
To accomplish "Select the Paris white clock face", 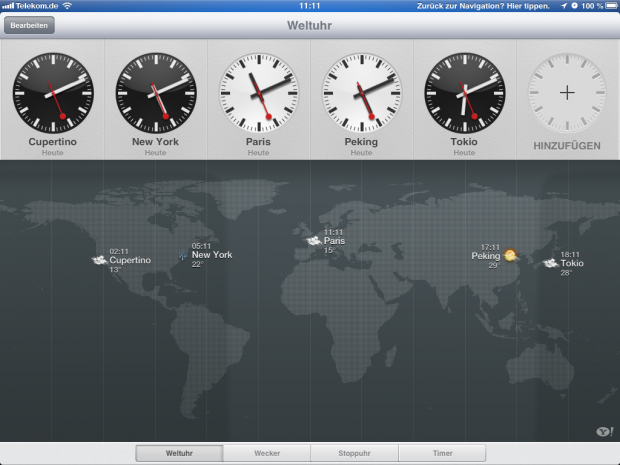I will 259,93.
